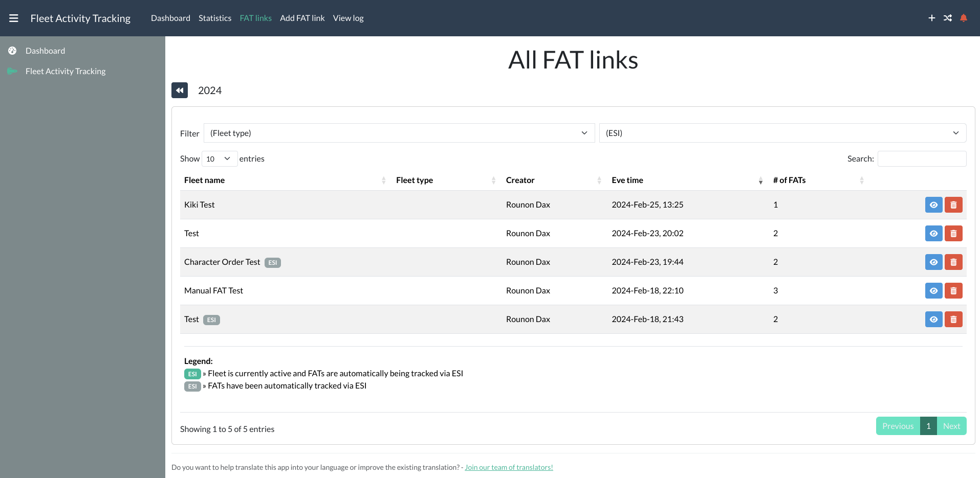Switch to the Statistics page
This screenshot has height=478, width=980.
click(214, 18)
